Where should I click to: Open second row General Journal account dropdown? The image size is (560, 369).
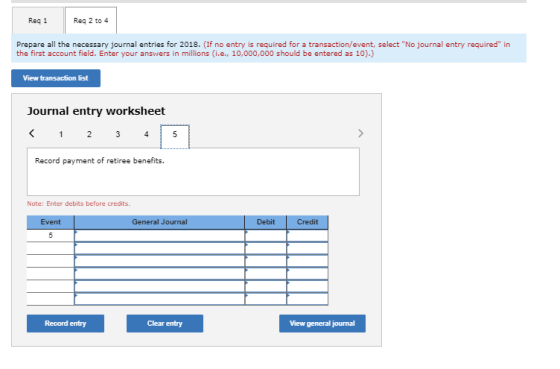tap(159, 248)
